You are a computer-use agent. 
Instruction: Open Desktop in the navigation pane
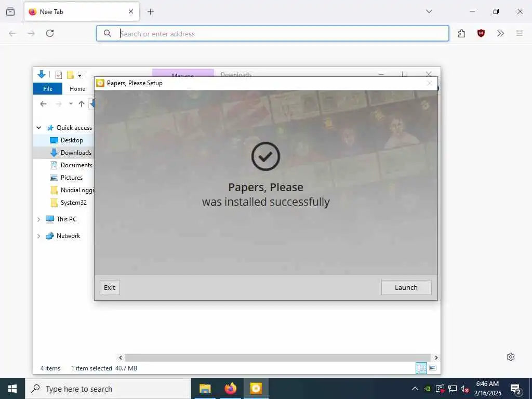(72, 140)
